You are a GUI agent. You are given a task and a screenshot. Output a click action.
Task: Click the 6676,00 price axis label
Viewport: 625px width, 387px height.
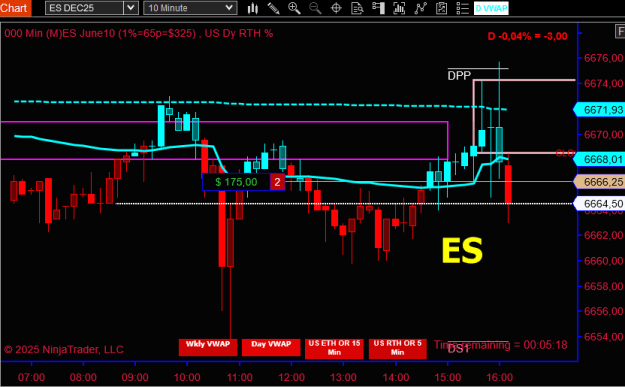[x=603, y=58]
